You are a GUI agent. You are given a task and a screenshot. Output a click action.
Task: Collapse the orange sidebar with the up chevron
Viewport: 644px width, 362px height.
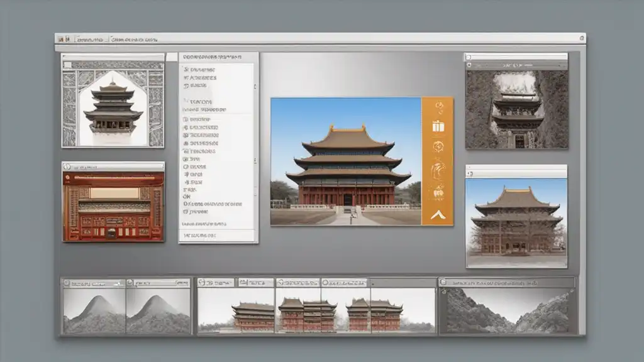click(438, 215)
